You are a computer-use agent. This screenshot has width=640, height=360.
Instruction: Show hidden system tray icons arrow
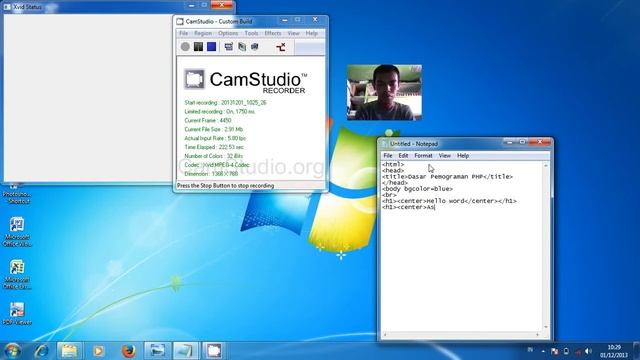543,351
